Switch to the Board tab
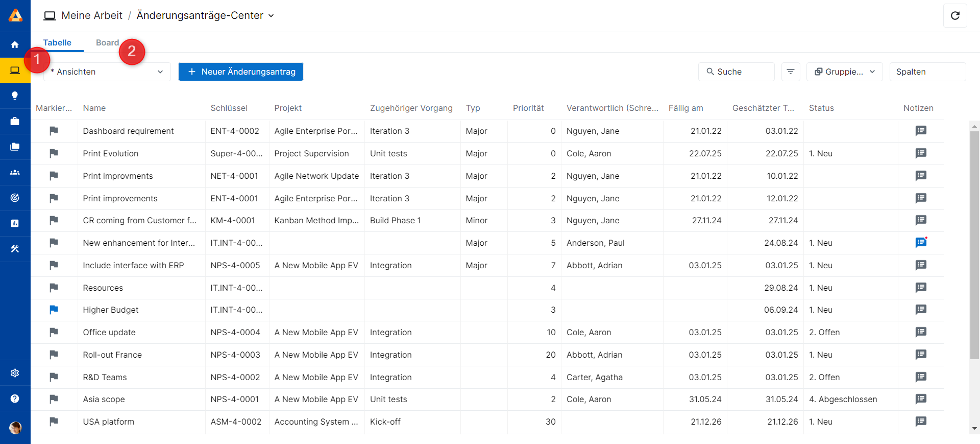This screenshot has height=444, width=980. (x=107, y=43)
